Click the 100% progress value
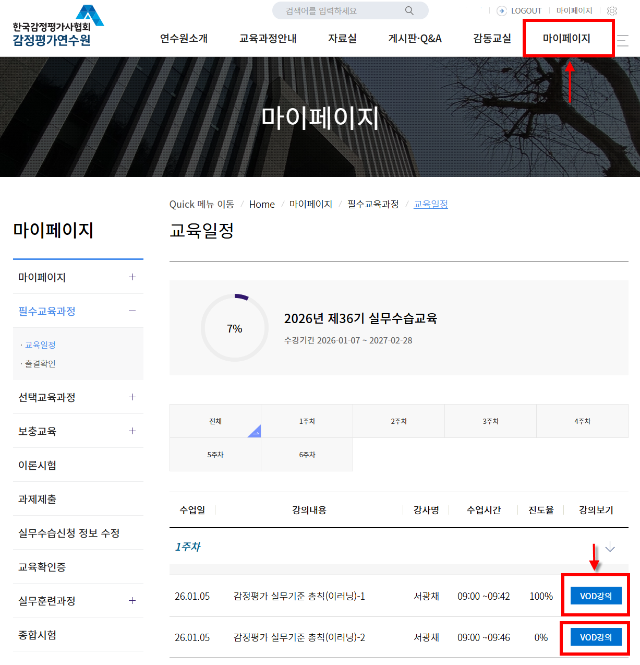The height and width of the screenshot is (665, 640). point(541,596)
